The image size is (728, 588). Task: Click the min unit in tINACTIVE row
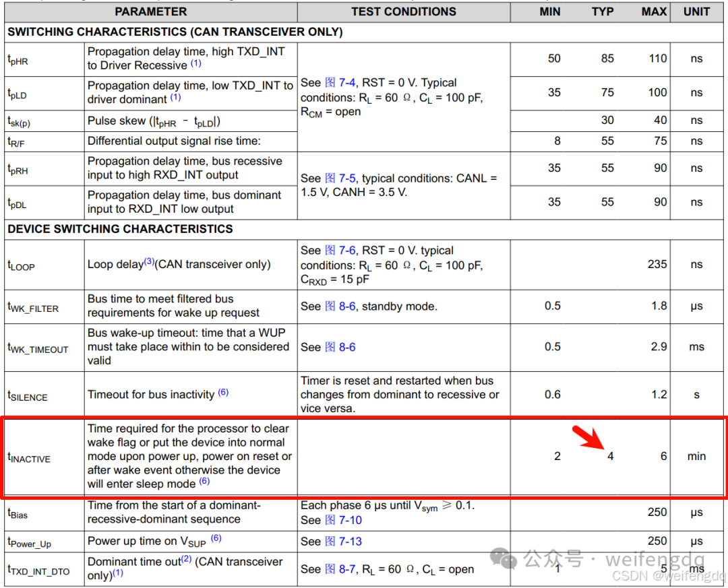tap(696, 456)
